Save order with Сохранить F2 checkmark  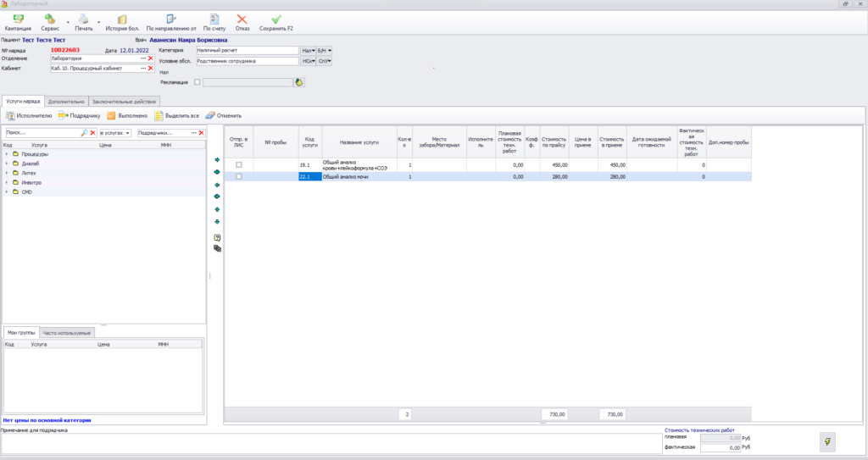point(275,19)
